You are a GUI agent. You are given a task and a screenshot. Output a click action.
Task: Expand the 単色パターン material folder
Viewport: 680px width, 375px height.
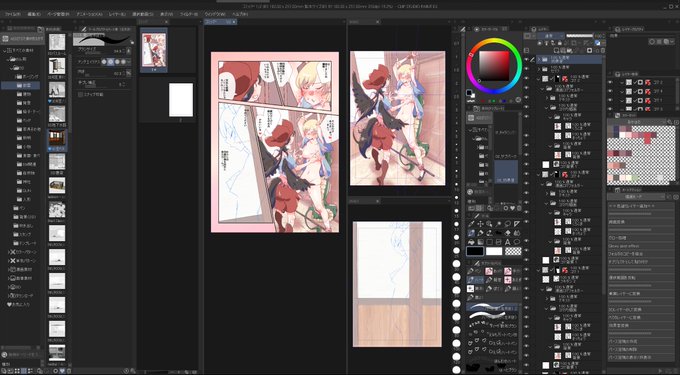pos(9,261)
